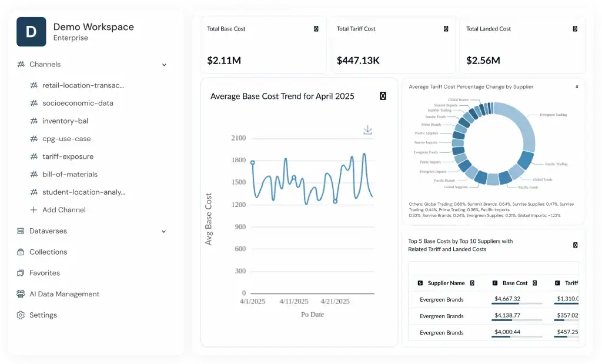Click the icon after the Supplier Name column header

pos(472,283)
